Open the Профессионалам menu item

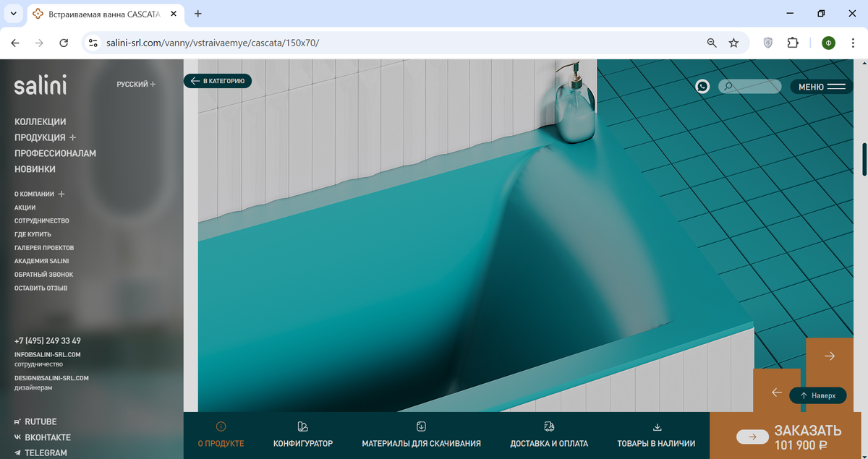55,153
